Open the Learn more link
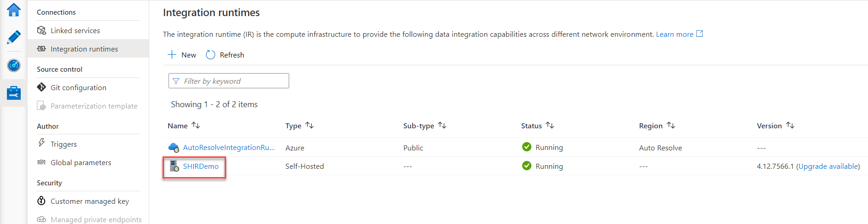Viewport: 868px width, 224px height. [x=675, y=34]
